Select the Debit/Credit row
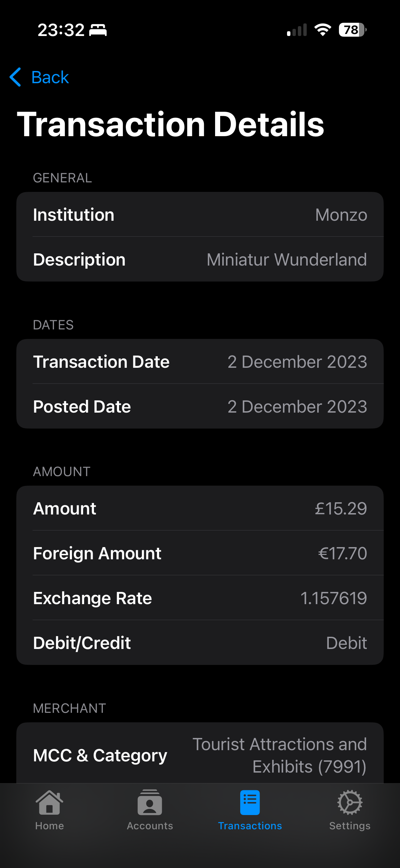The width and height of the screenshot is (400, 868). coord(200,643)
